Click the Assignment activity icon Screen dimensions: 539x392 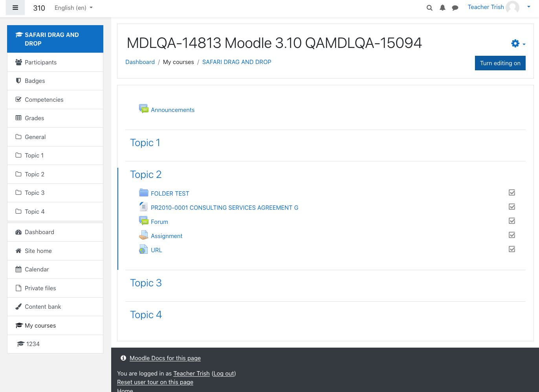(x=144, y=235)
